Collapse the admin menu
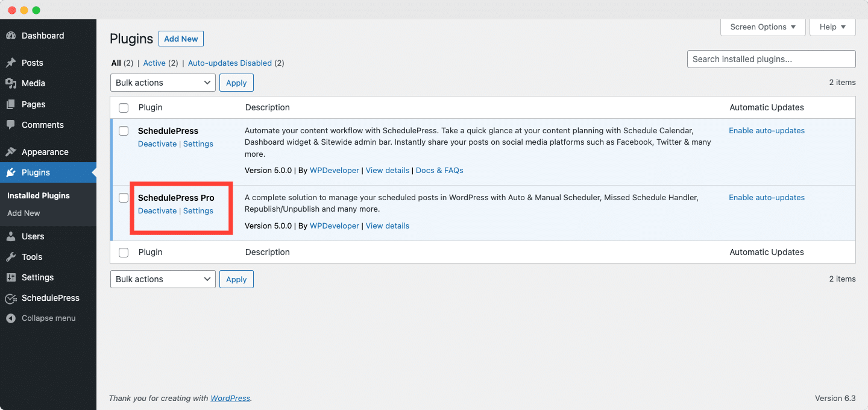Viewport: 868px width, 410px height. pyautogui.click(x=49, y=318)
